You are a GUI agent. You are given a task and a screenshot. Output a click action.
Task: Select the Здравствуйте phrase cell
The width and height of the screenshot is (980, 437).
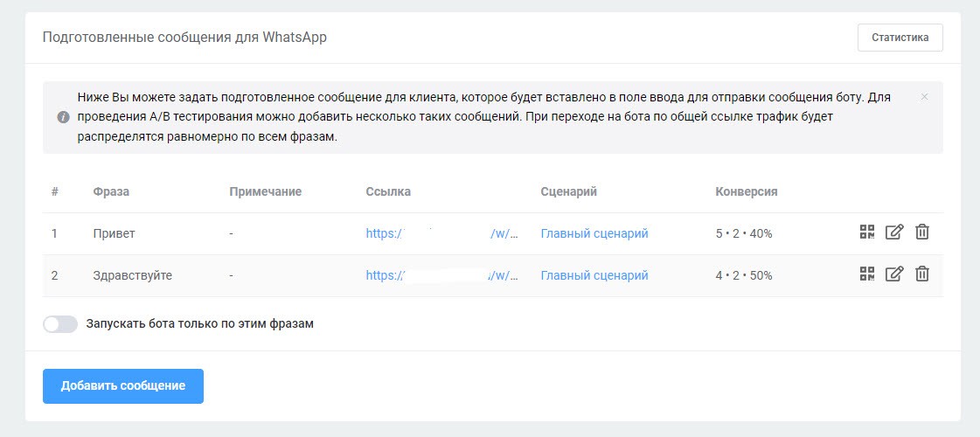132,275
